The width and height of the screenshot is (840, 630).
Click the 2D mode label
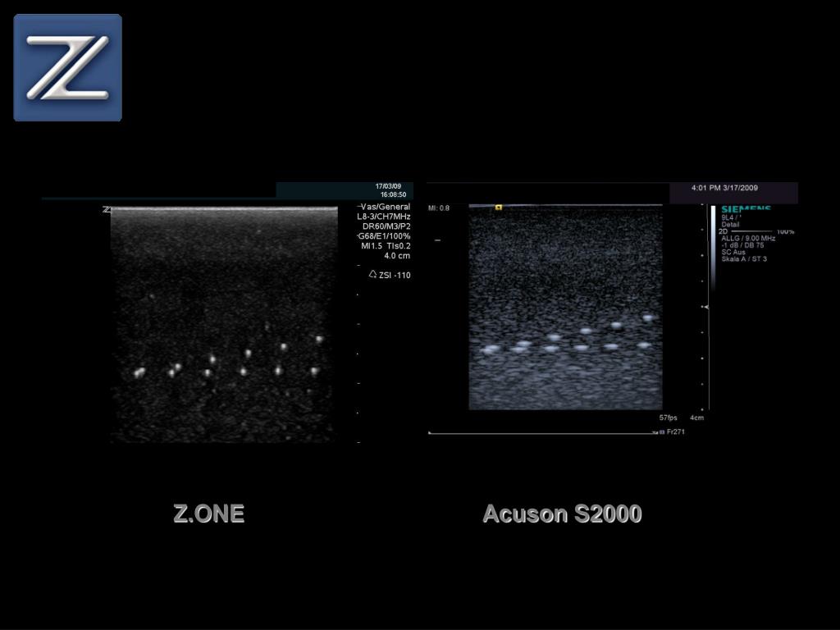(723, 231)
